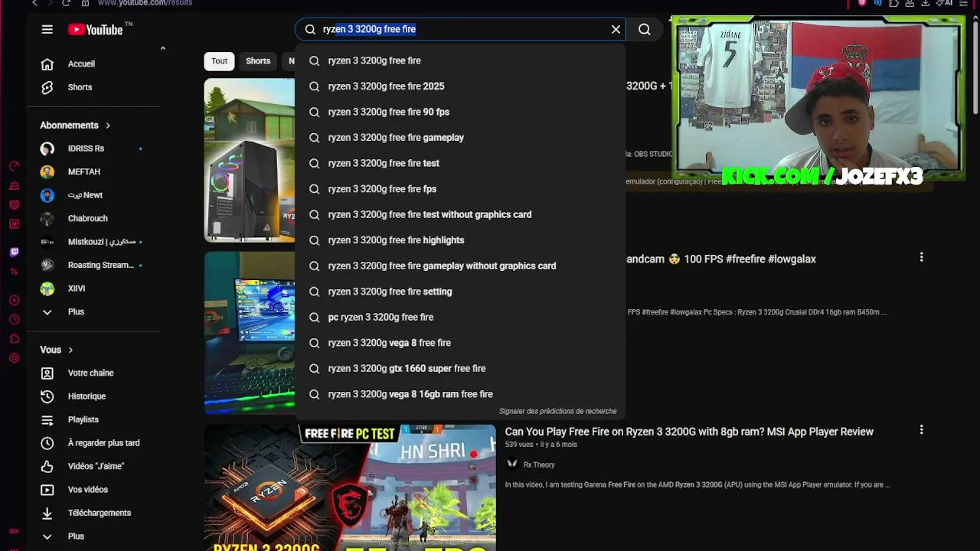Click the magnifier search button
Screen dimensions: 980x551
coord(645,29)
